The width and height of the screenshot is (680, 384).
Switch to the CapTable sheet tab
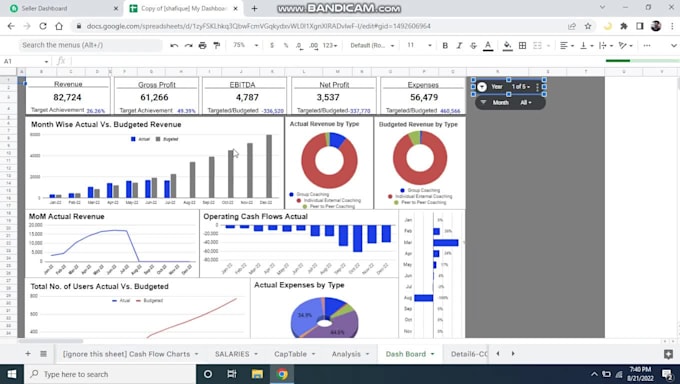pos(290,354)
